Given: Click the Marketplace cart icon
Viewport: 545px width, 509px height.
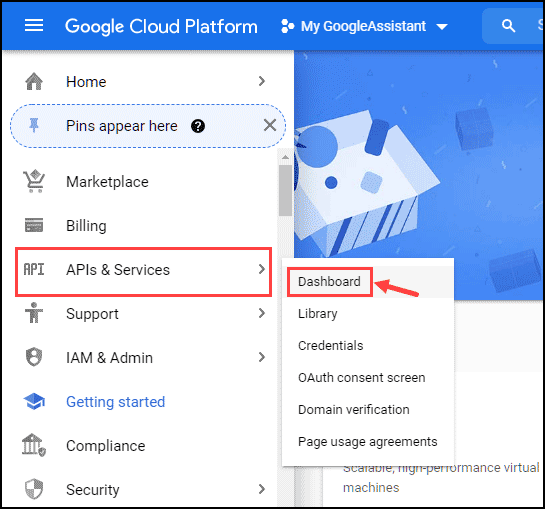Looking at the screenshot, I should [x=34, y=181].
